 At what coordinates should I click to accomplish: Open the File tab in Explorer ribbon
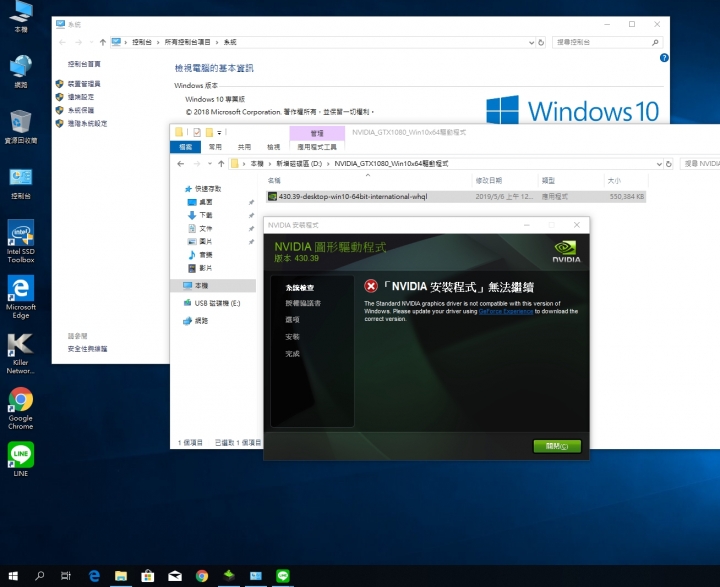186,147
